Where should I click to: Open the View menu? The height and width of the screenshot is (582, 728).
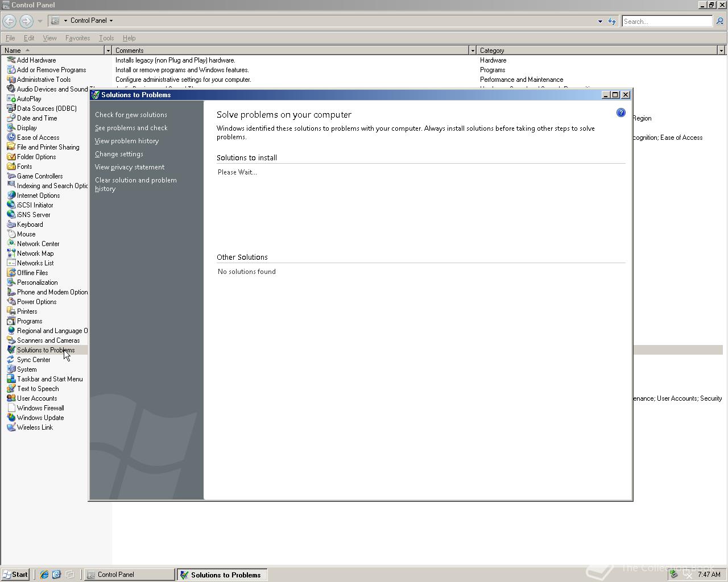49,38
